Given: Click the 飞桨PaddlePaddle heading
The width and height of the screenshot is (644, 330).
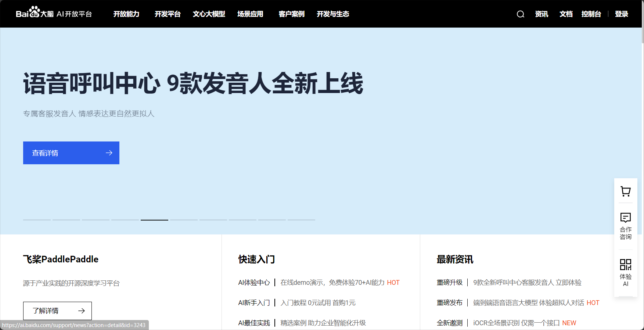Looking at the screenshot, I should (x=61, y=259).
